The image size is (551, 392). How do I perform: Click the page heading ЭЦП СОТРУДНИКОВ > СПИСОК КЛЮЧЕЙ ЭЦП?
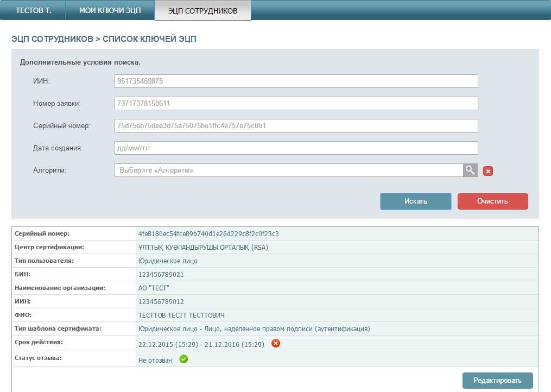click(104, 39)
